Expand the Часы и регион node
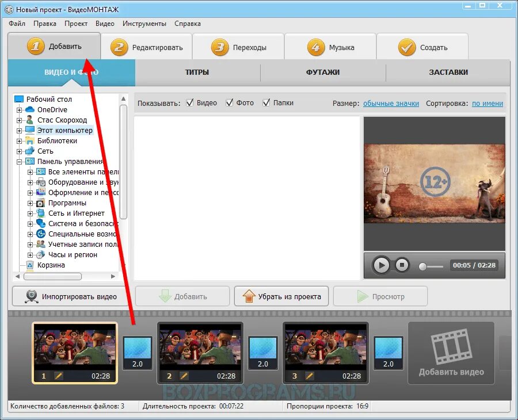 30,255
